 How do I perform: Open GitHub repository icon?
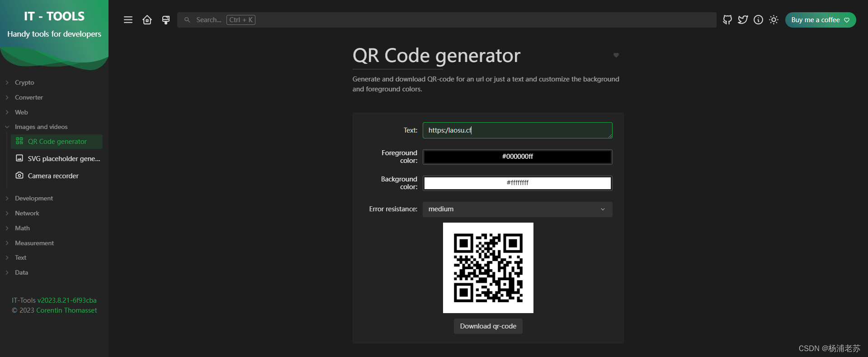click(x=727, y=20)
